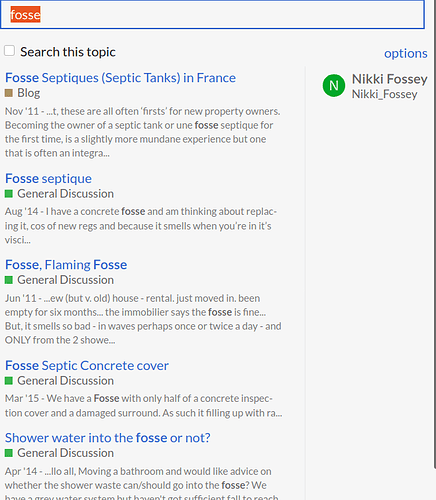Open Shower water into the fosse topic
This screenshot has height=500, width=436.
(108, 438)
